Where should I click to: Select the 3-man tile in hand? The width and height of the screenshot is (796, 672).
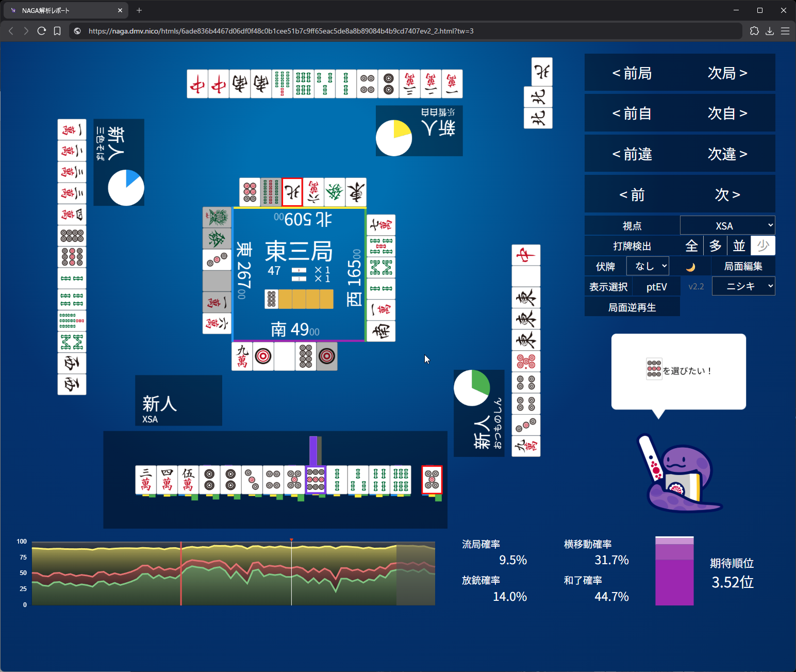click(x=146, y=480)
